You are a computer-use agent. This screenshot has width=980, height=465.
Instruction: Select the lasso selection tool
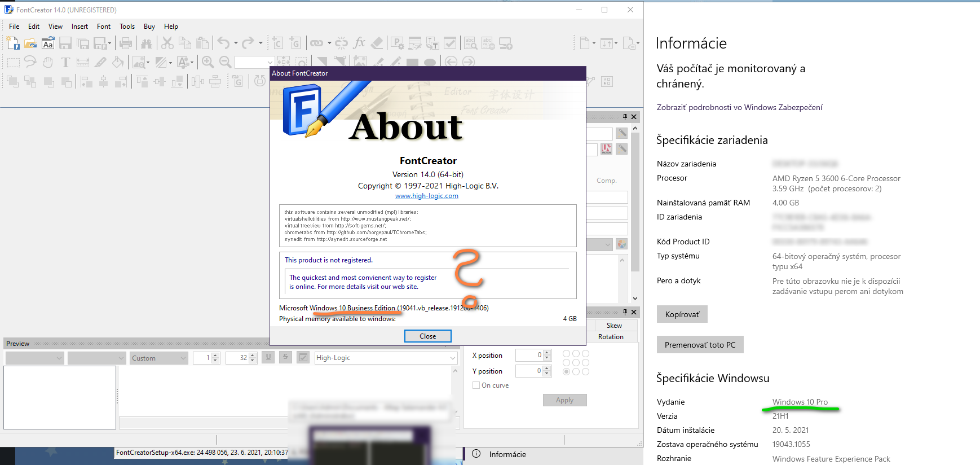(x=30, y=62)
